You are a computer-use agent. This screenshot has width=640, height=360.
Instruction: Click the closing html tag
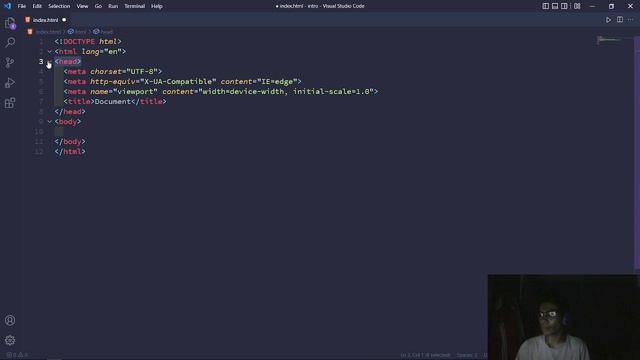[x=70, y=151]
